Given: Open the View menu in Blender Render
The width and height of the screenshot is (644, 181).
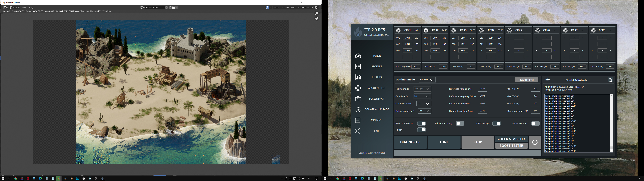Looking at the screenshot, I should click(x=24, y=8).
